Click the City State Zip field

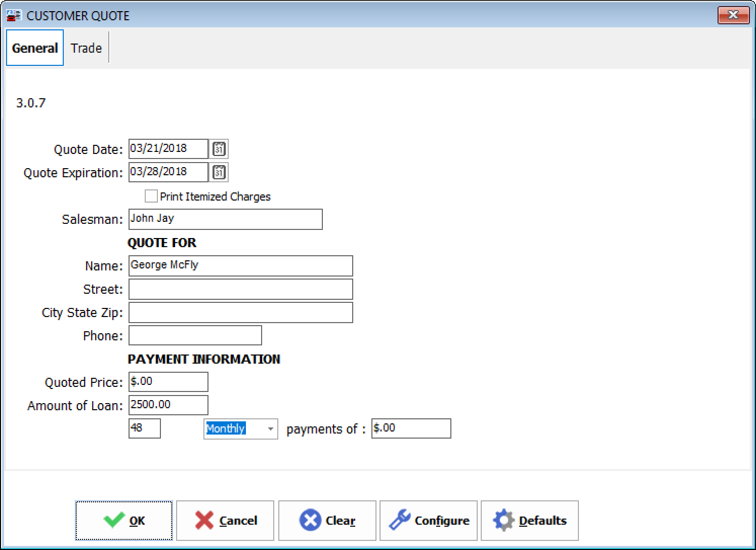[240, 312]
